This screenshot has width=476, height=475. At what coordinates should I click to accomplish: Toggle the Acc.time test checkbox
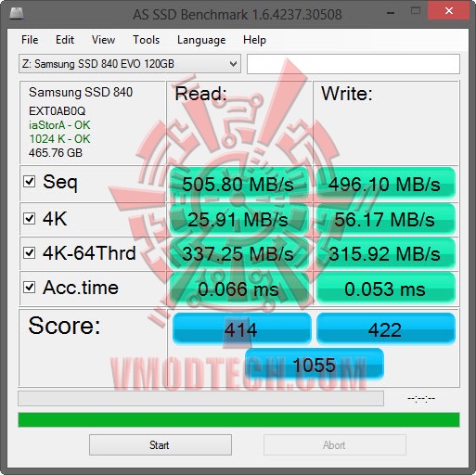click(30, 288)
